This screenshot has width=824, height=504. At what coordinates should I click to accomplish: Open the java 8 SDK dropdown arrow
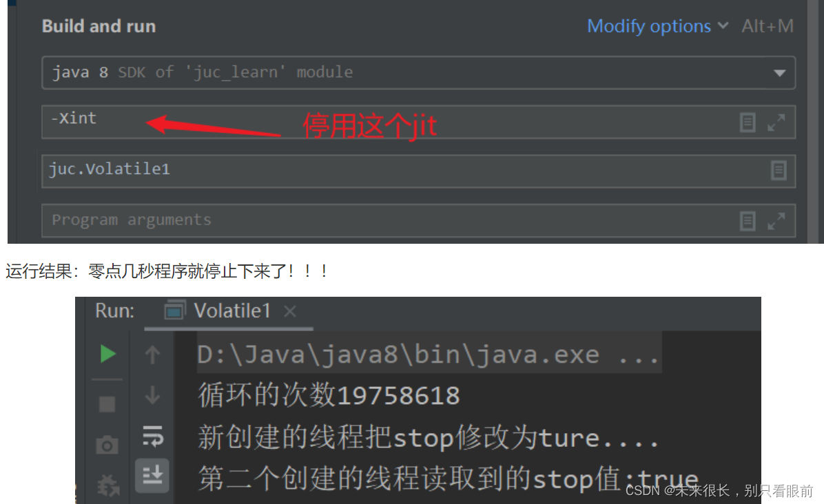click(779, 73)
